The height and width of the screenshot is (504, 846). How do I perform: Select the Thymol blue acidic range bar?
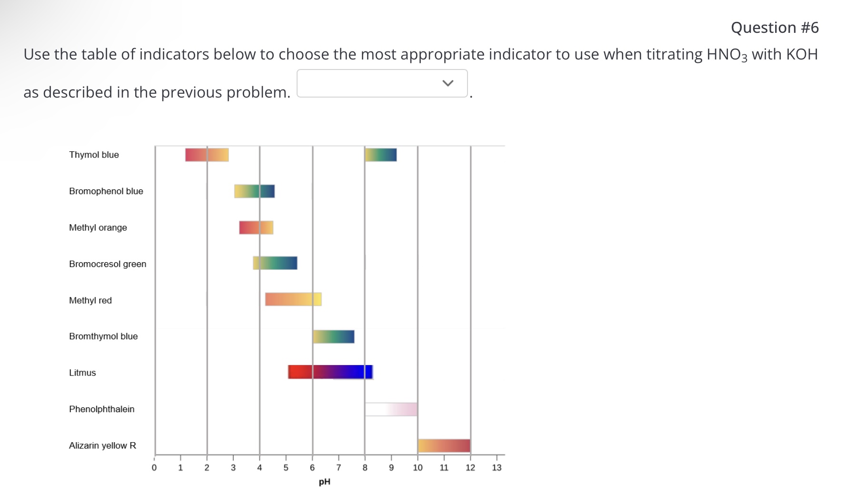(x=206, y=155)
